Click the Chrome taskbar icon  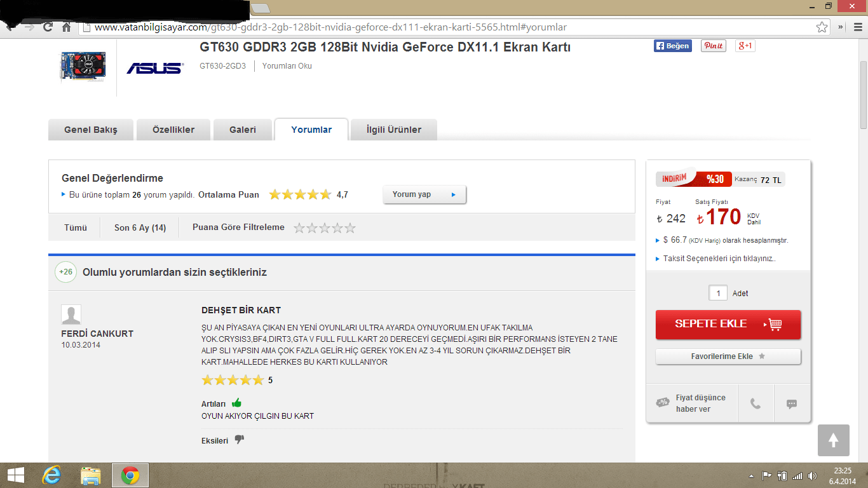click(x=130, y=475)
